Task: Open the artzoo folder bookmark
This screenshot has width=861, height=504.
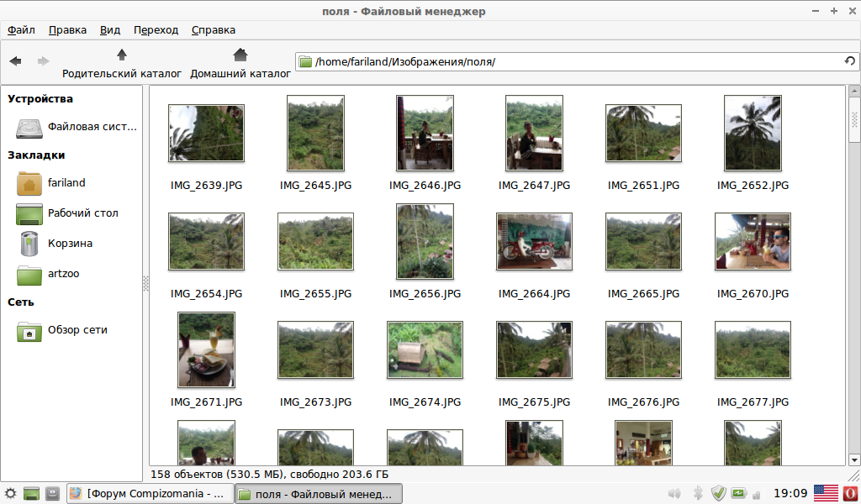Action: coord(63,274)
